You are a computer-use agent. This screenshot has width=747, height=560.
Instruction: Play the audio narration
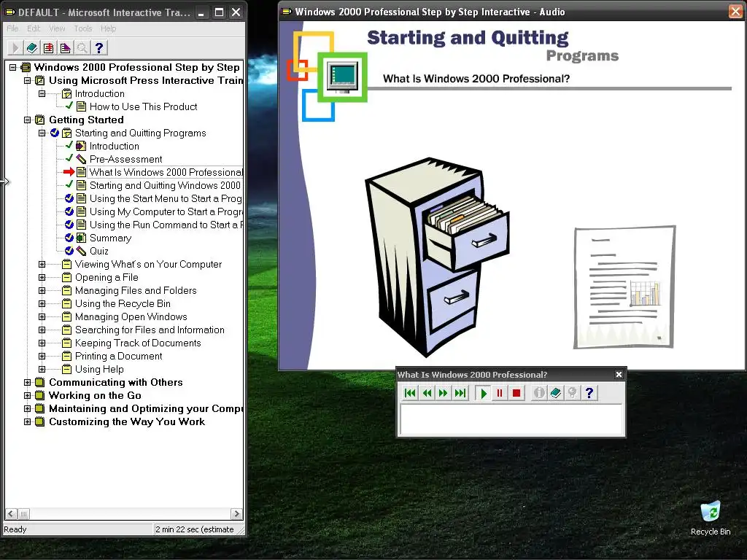click(x=483, y=393)
